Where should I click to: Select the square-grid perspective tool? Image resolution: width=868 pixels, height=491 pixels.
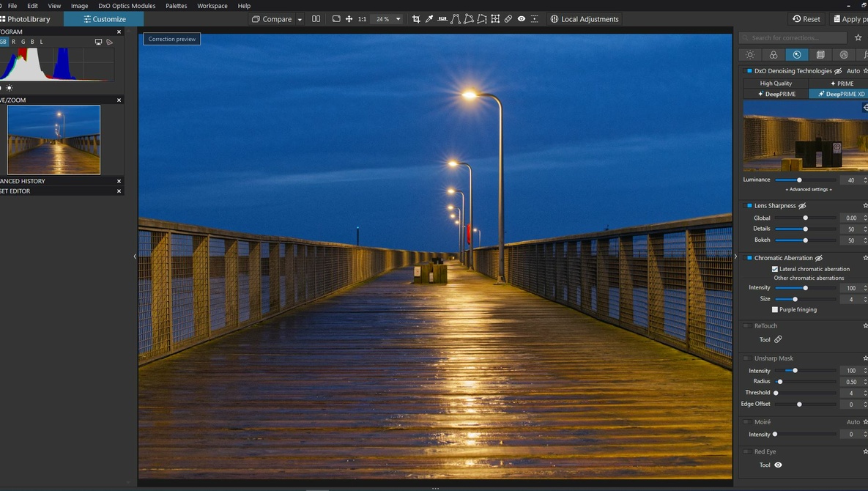[495, 19]
